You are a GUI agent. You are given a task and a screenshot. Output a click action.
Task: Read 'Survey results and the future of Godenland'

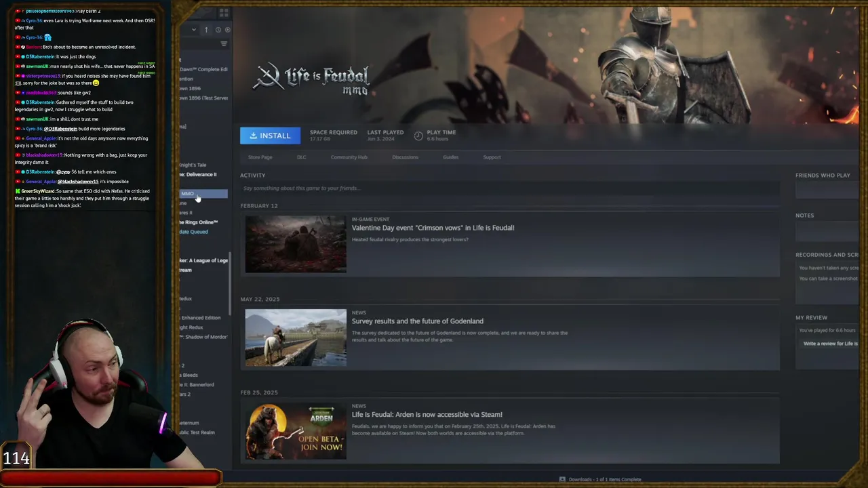coord(417,321)
